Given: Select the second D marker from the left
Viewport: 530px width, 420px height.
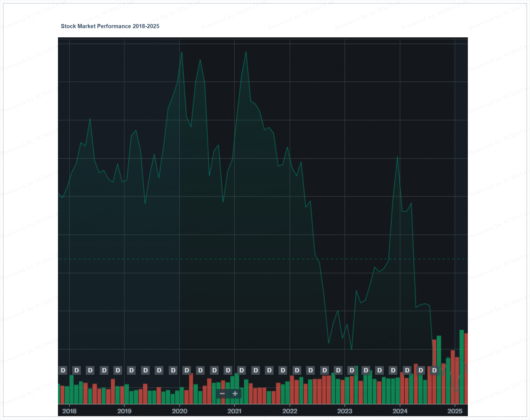Looking at the screenshot, I should coord(77,370).
